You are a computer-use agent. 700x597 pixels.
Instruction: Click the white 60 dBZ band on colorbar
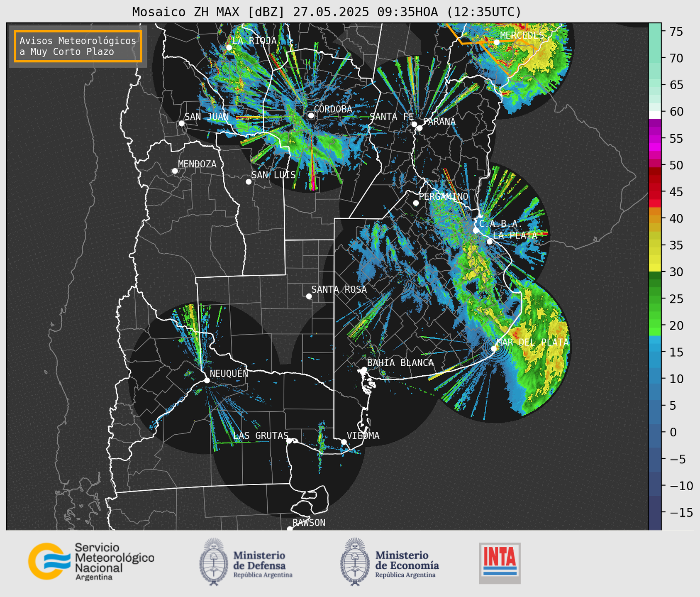point(655,115)
